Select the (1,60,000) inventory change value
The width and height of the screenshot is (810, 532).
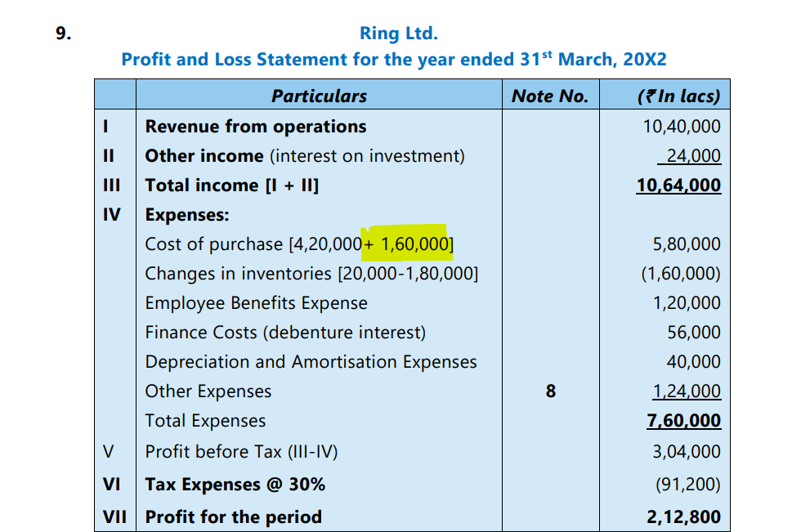(680, 274)
